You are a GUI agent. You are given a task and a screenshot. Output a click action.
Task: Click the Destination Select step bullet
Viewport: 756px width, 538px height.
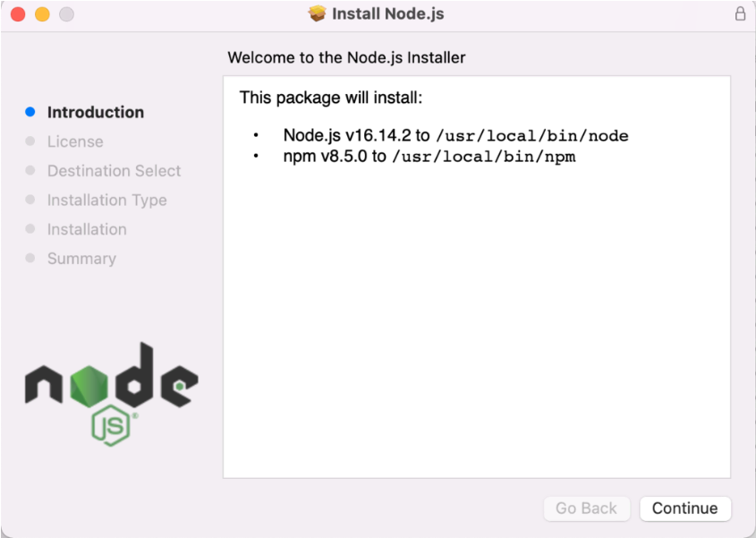[x=32, y=170]
